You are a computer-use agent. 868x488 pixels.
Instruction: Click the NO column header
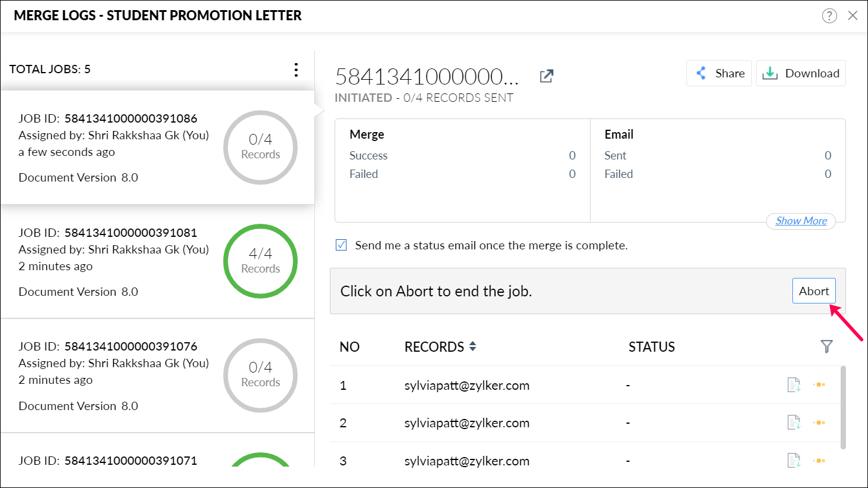click(349, 347)
